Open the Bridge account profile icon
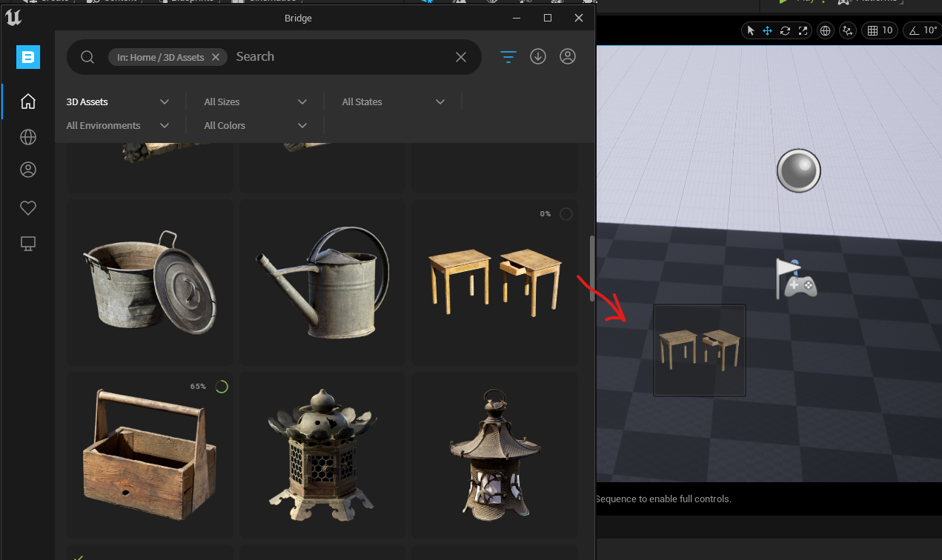 (568, 56)
